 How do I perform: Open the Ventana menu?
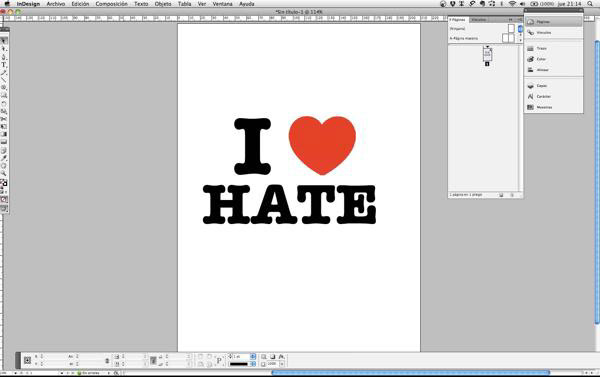[x=222, y=4]
